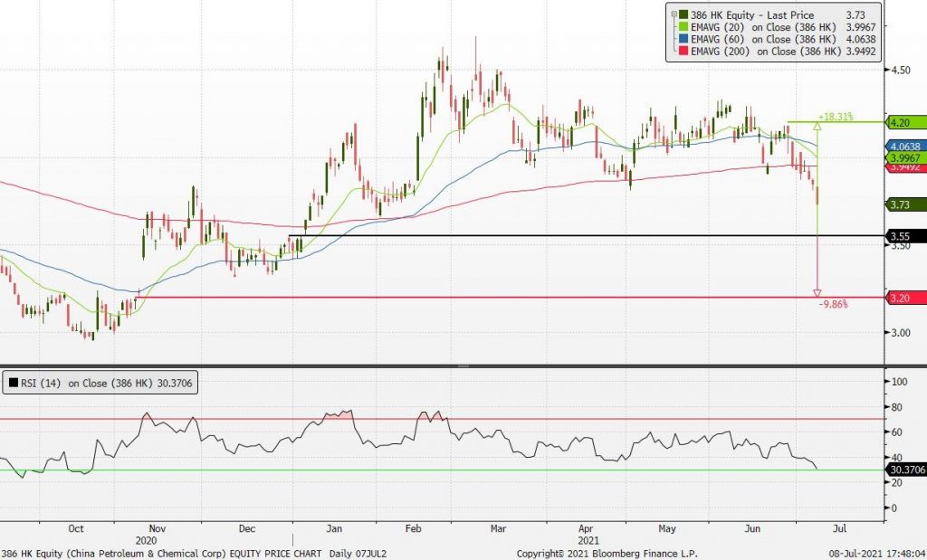Click the 4.50 price axis label
This screenshot has height=560, width=927.
pyautogui.click(x=901, y=70)
